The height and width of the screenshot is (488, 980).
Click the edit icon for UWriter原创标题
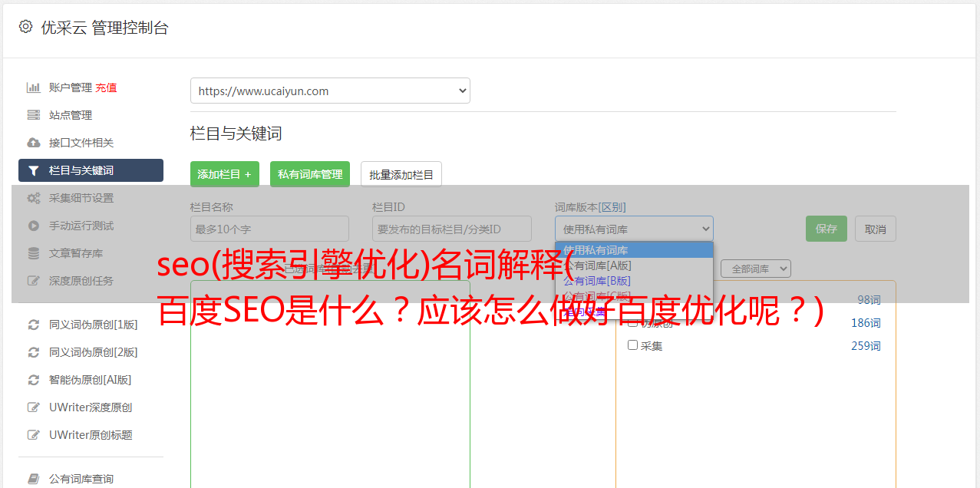(x=33, y=435)
